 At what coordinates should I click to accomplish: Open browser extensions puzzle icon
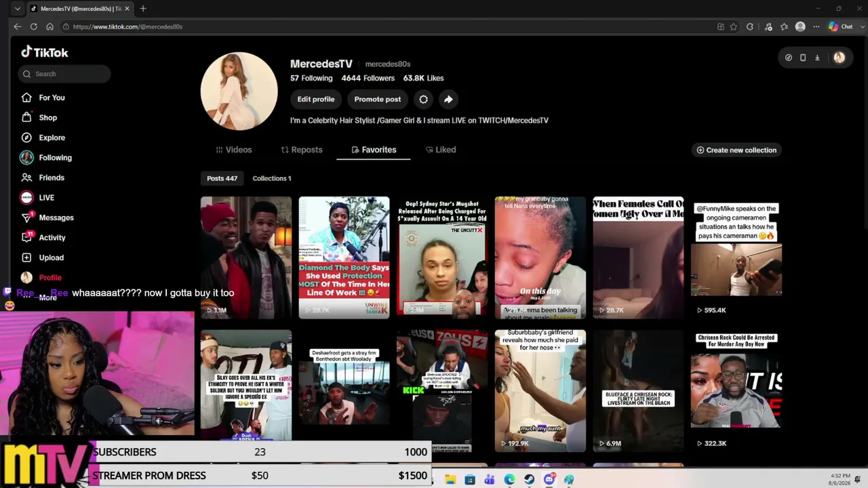749,26
